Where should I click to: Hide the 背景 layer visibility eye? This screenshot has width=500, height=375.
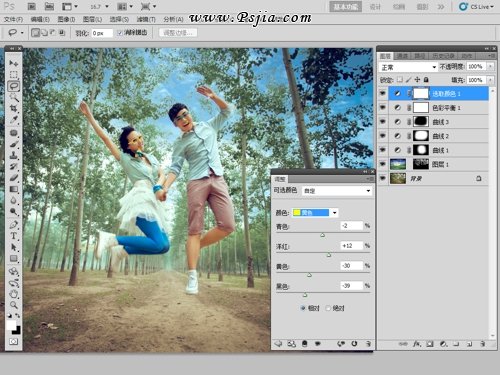tap(383, 178)
